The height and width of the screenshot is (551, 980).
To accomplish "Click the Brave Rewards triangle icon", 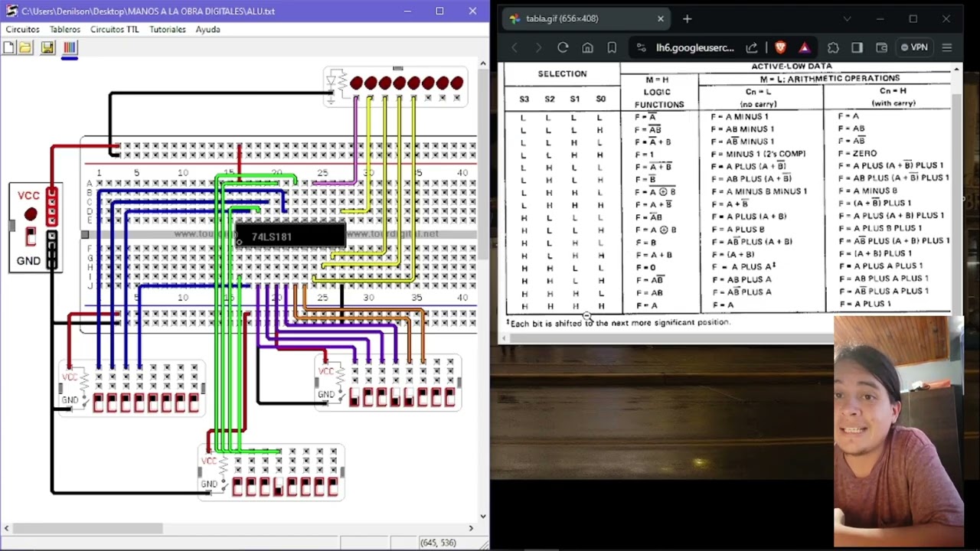I will tap(805, 47).
